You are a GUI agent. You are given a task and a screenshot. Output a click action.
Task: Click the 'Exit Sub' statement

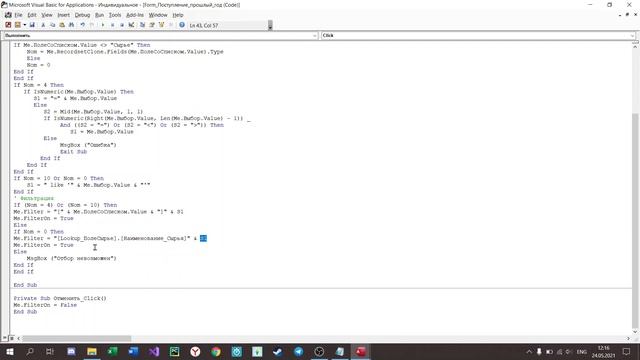coord(73,151)
